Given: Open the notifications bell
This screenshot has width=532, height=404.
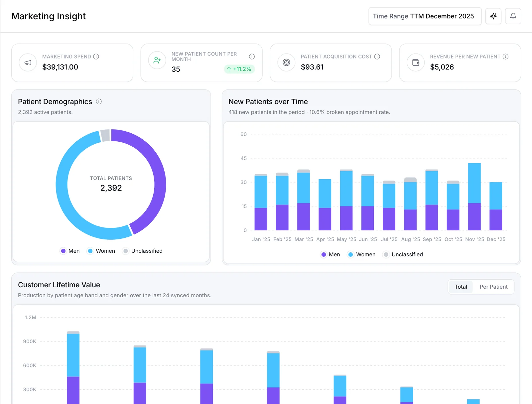Looking at the screenshot, I should pyautogui.click(x=513, y=16).
